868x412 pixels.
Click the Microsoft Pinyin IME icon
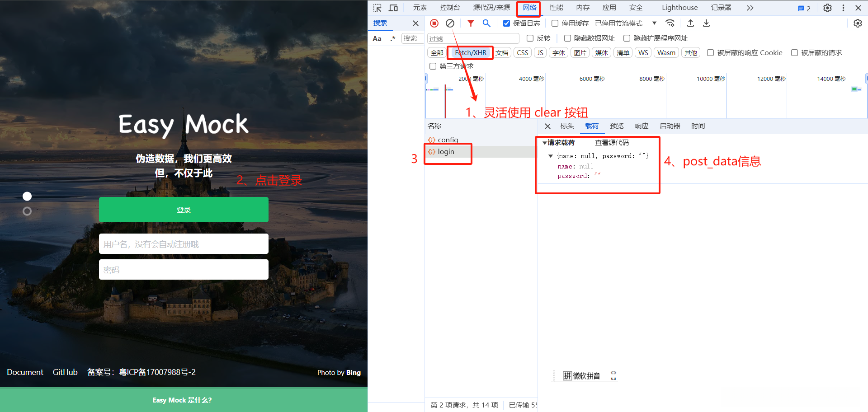click(567, 375)
